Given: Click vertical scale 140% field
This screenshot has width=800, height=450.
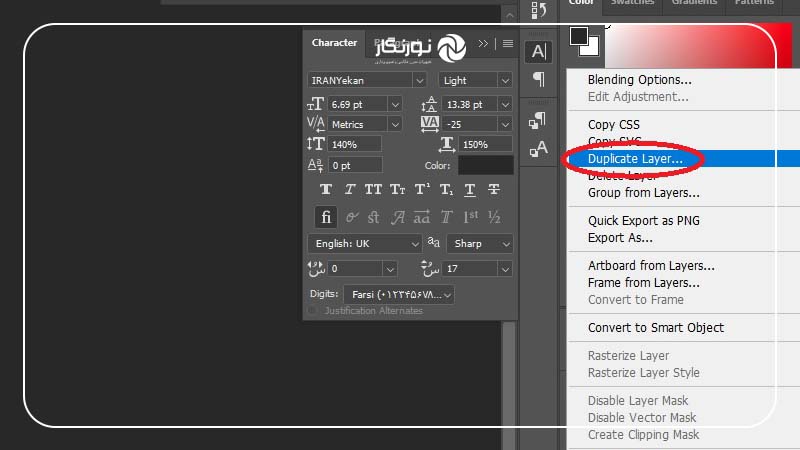Looking at the screenshot, I should [x=355, y=144].
